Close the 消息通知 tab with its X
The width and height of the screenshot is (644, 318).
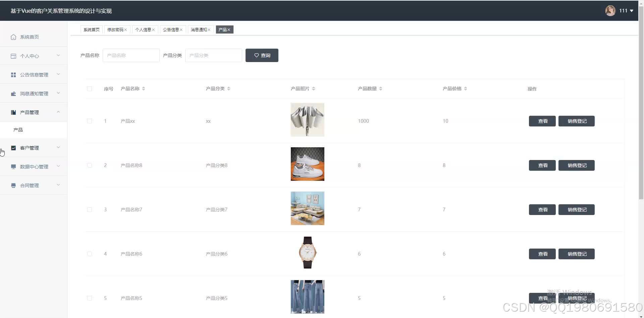(x=209, y=30)
